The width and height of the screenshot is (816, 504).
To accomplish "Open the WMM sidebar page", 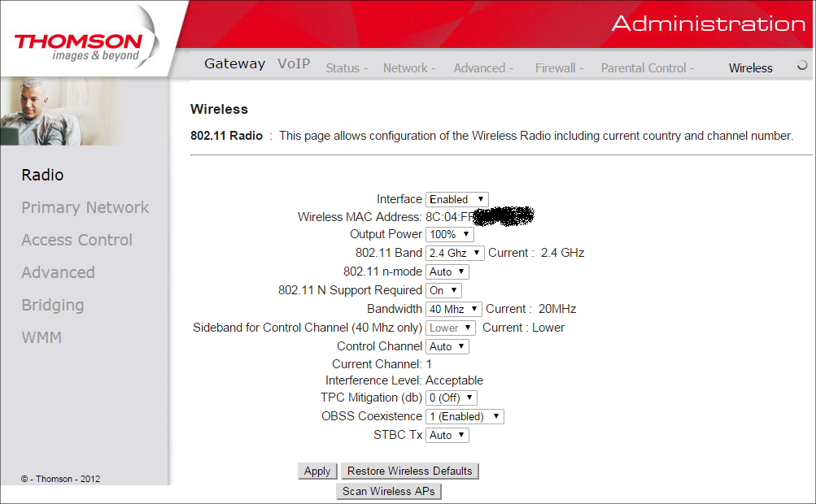I will click(41, 337).
